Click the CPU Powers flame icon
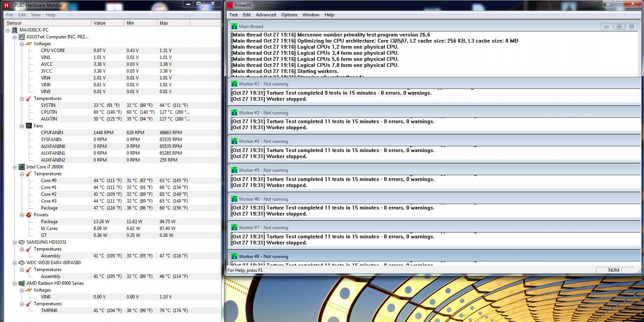Viewport: 644px width, 322px height. [x=29, y=215]
